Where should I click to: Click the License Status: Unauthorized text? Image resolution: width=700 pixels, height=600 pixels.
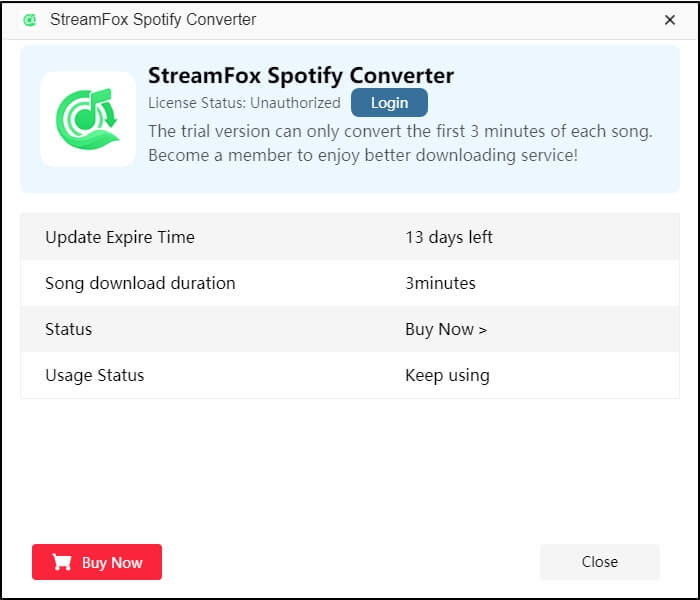point(244,103)
